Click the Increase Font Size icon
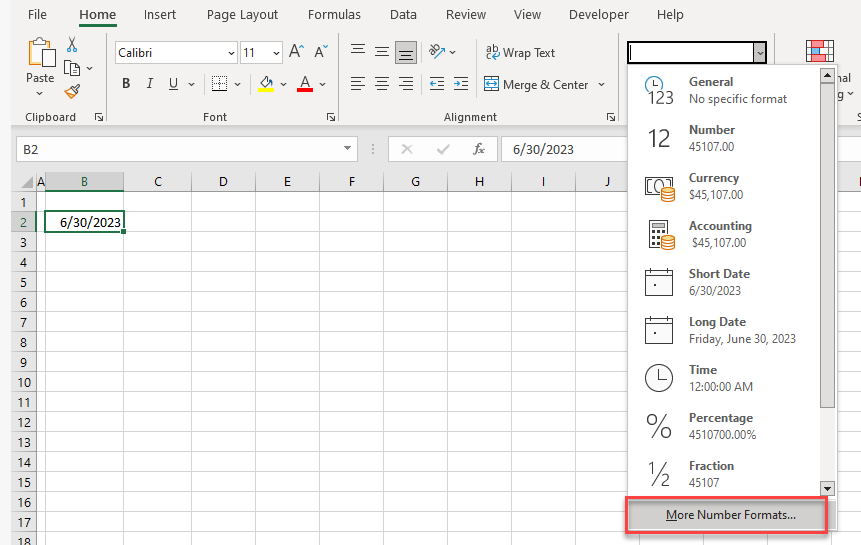The image size is (861, 545). [x=296, y=52]
